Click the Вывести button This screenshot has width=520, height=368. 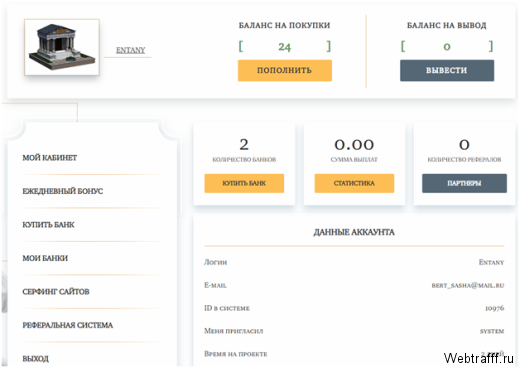[x=447, y=70]
